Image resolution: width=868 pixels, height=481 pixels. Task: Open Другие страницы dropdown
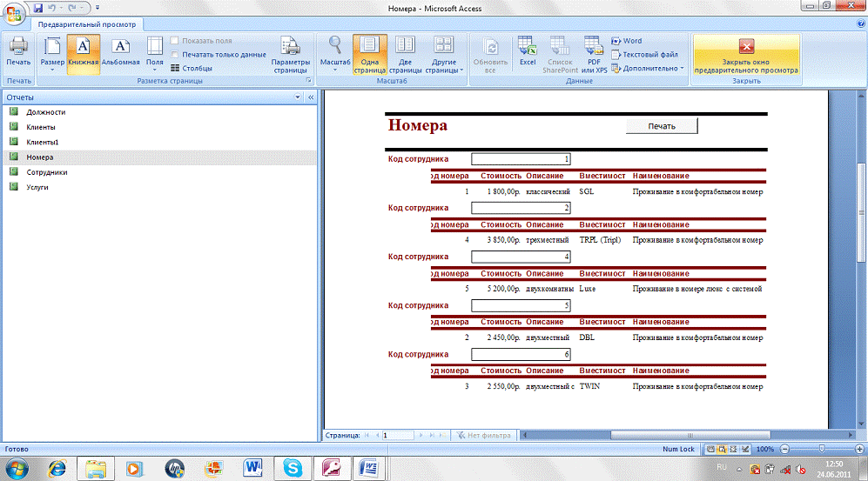point(444,54)
